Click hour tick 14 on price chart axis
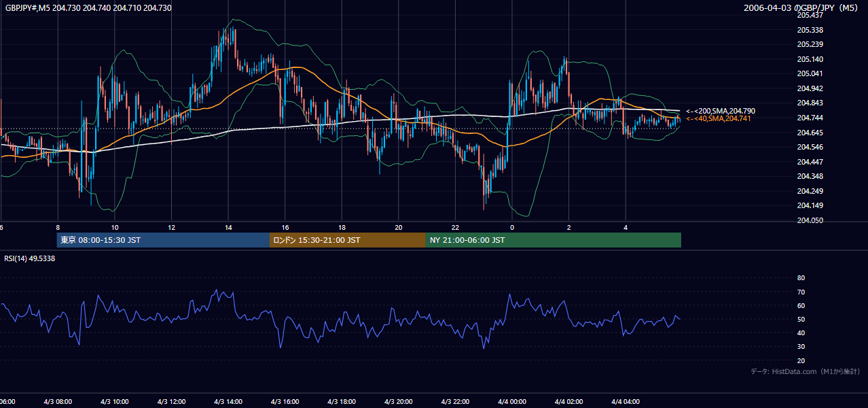868x408 pixels. [228, 228]
